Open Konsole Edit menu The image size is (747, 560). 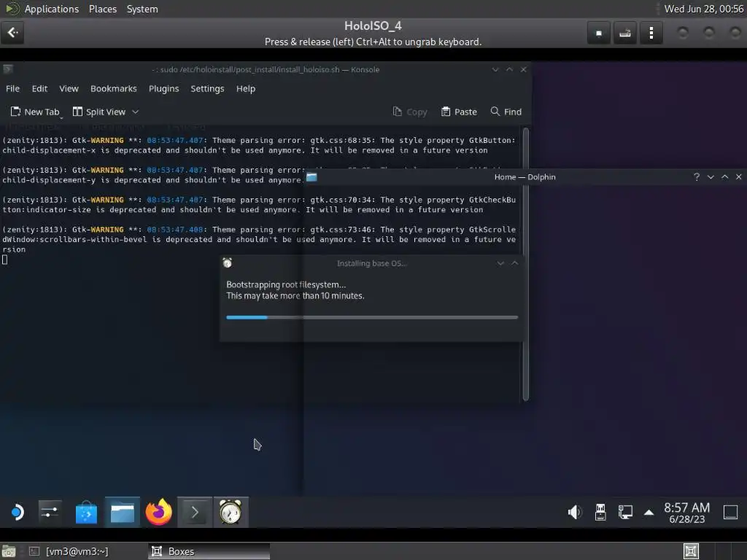(39, 88)
